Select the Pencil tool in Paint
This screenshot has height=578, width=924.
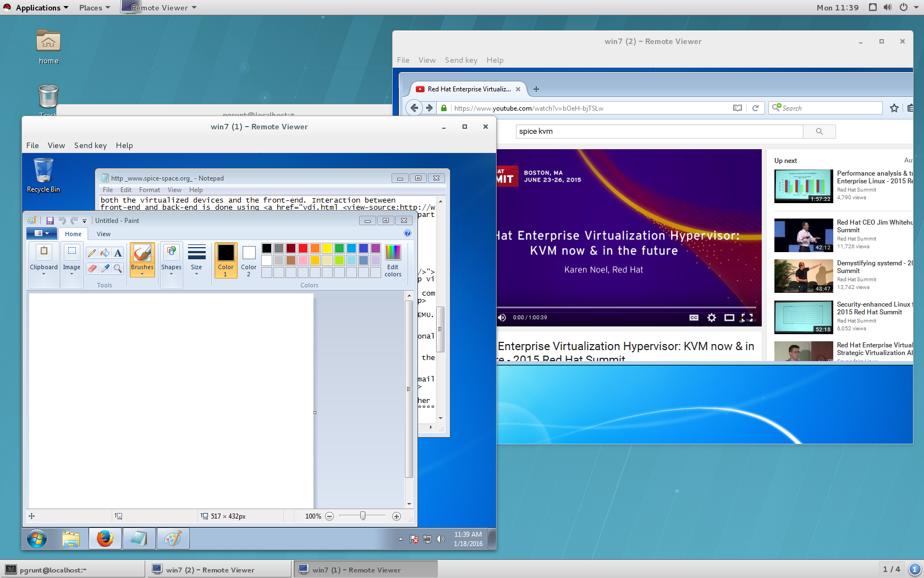92,253
